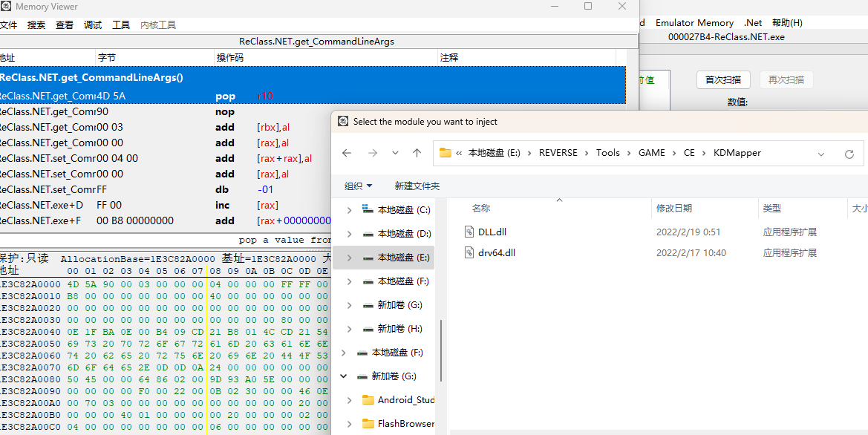Screen dimensions: 868x435
Task: Select 本地磁盘 (C:) drive in tree
Action: click(x=404, y=210)
